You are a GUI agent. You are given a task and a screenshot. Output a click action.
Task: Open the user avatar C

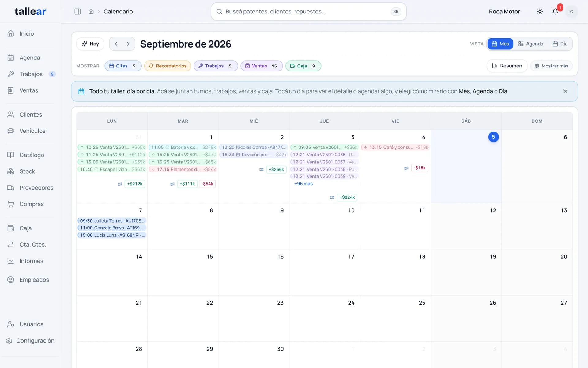click(x=571, y=11)
